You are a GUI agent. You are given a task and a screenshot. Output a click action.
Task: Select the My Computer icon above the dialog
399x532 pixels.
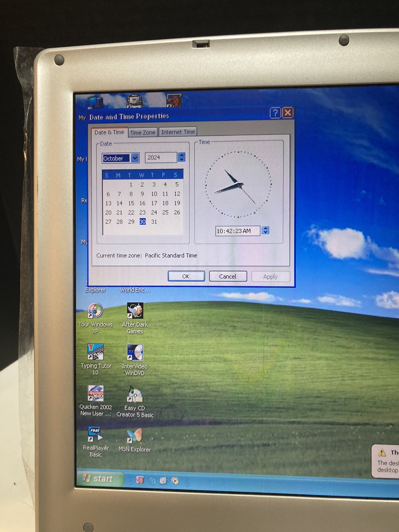tap(95, 101)
